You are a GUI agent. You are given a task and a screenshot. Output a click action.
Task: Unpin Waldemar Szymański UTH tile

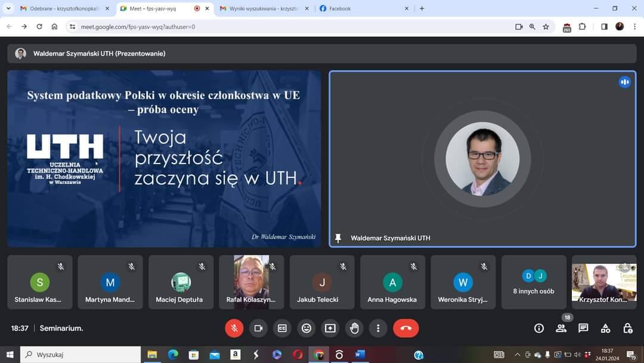(338, 238)
